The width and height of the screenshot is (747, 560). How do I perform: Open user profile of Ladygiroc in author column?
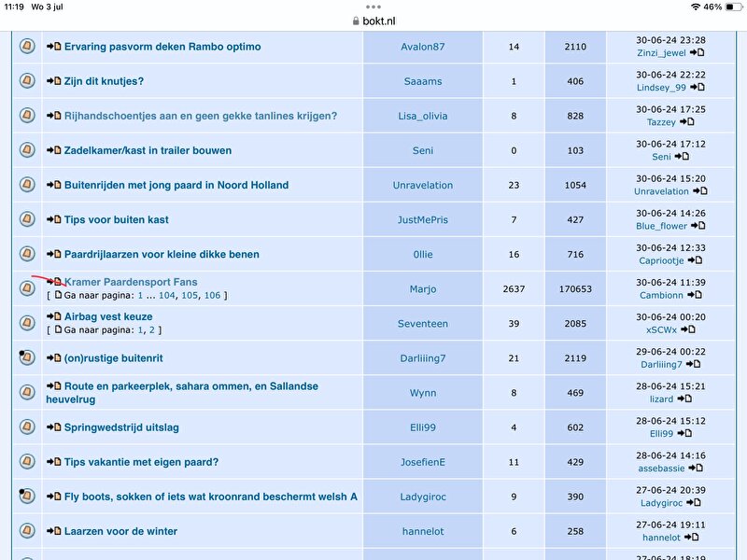422,497
